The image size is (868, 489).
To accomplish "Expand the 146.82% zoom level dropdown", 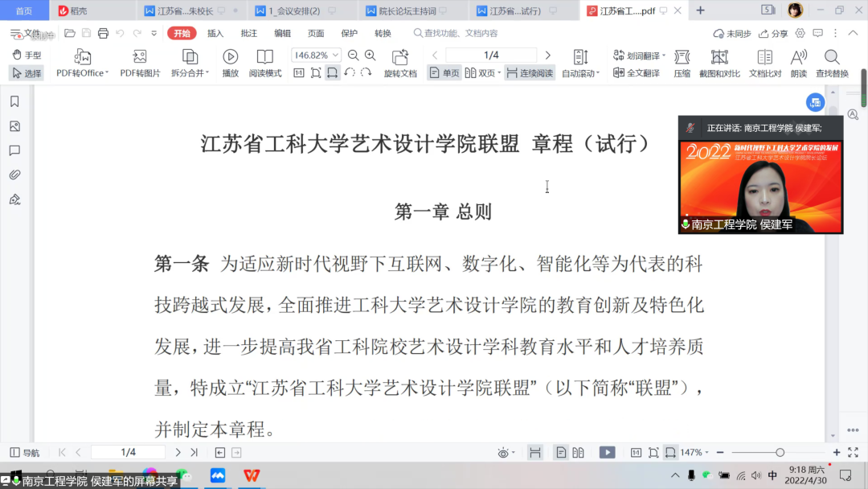I will pos(335,55).
